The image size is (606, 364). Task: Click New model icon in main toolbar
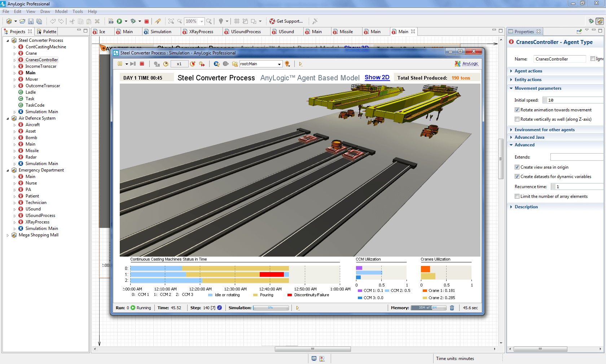(x=9, y=21)
